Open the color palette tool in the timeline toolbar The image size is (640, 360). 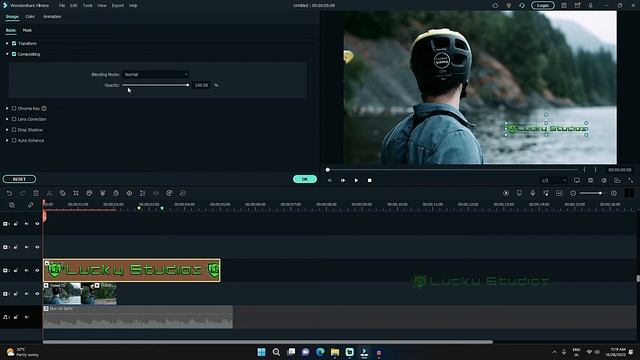(89, 193)
